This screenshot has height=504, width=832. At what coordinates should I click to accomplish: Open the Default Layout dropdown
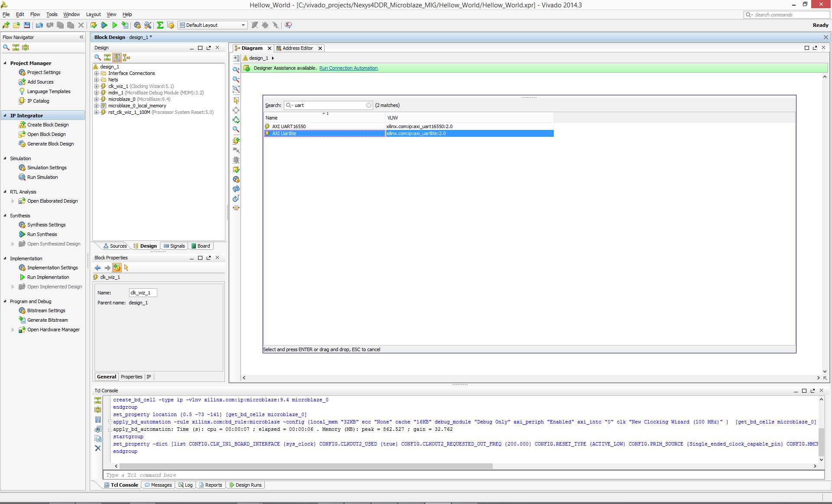click(213, 25)
